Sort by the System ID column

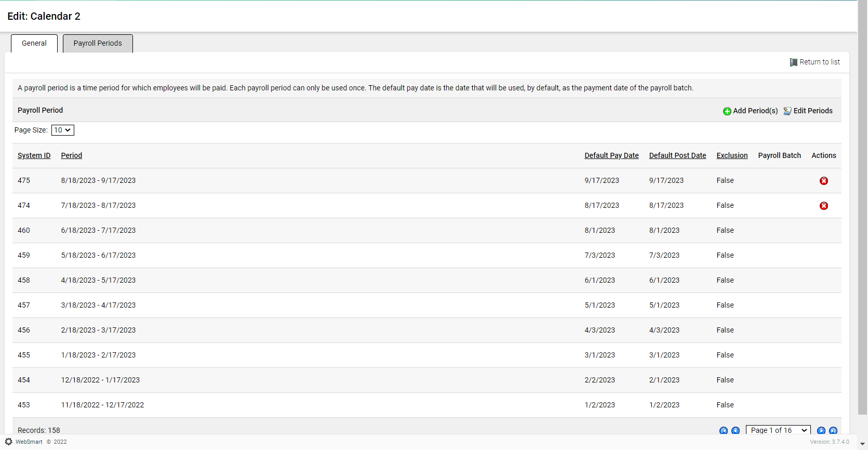[34, 155]
